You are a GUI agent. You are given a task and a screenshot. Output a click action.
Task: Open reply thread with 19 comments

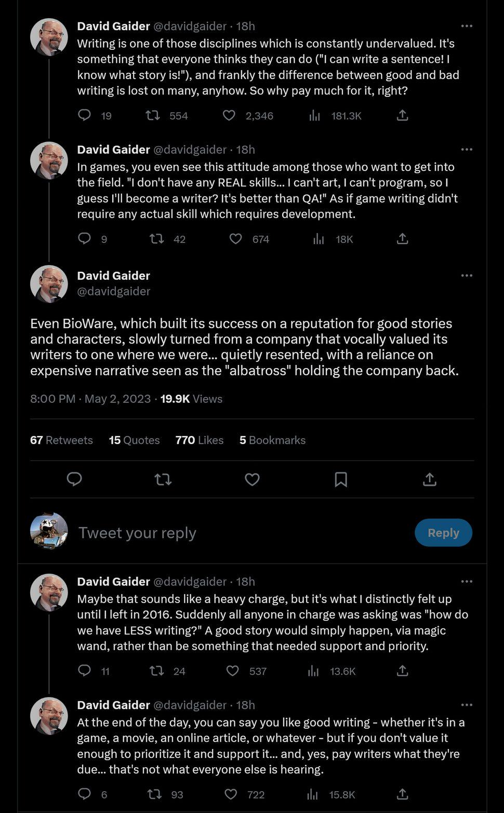[84, 115]
